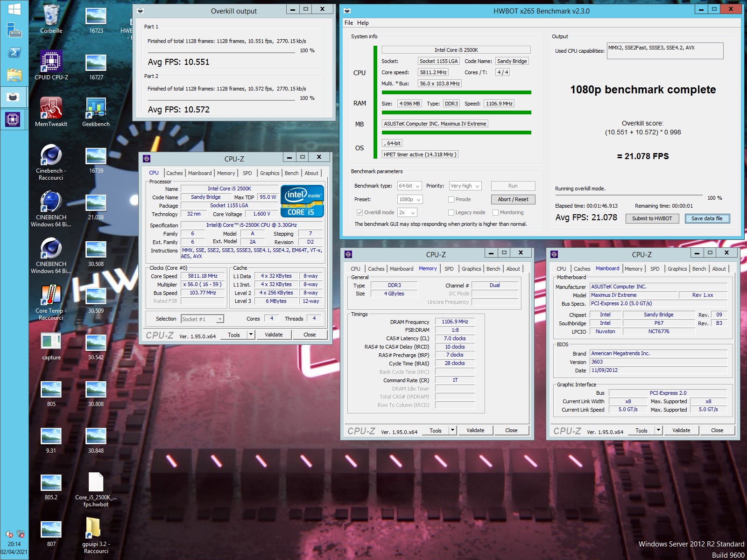Image resolution: width=747 pixels, height=560 pixels.
Task: Click the Run button
Action: pos(513,186)
